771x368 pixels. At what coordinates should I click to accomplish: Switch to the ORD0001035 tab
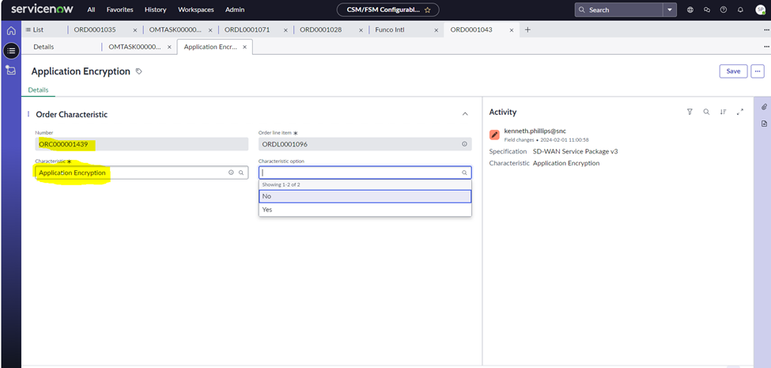point(95,30)
